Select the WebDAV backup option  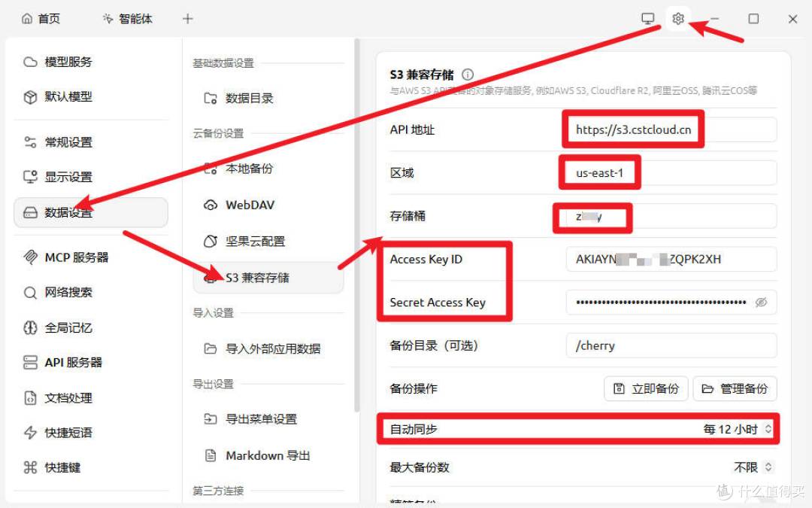coord(268,205)
